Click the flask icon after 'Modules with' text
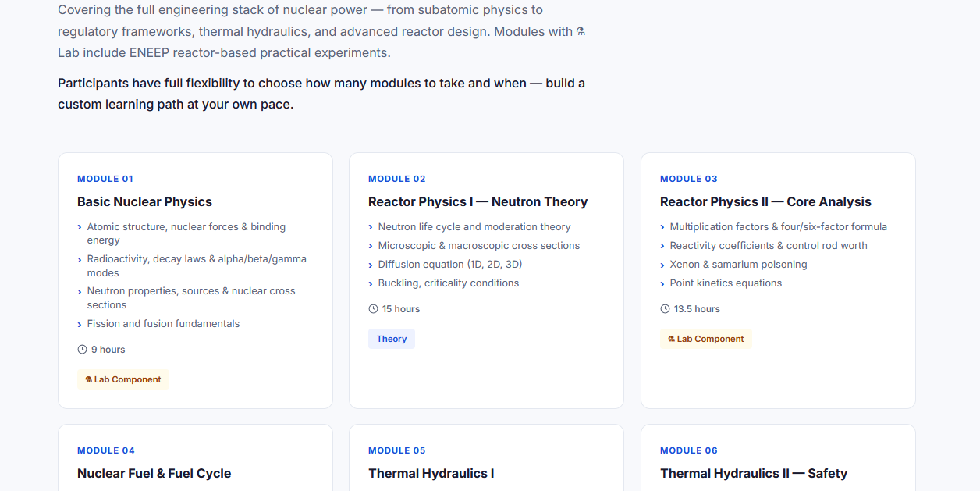Viewport: 980px width, 491px height. 580,32
